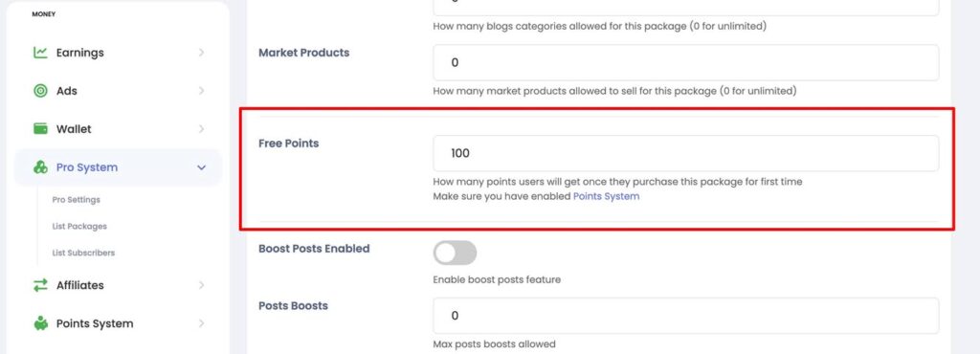The image size is (980, 354).
Task: Open List Packages submenu item
Action: [x=79, y=227]
